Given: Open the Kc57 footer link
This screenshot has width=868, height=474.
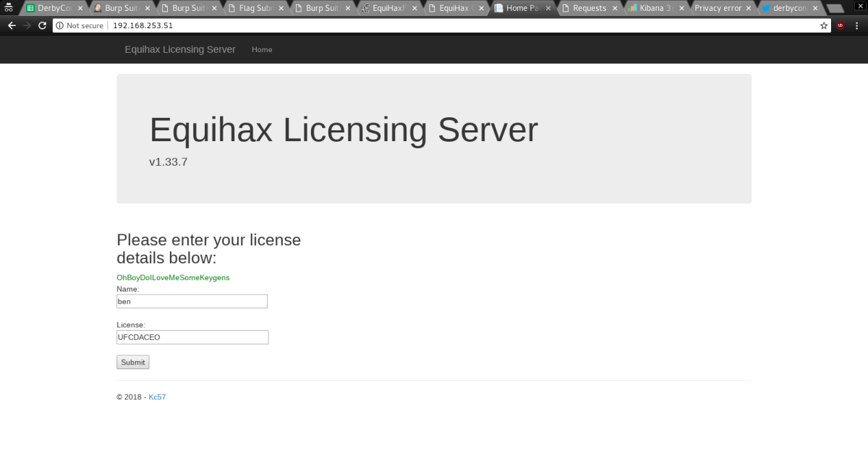Looking at the screenshot, I should click(x=157, y=397).
